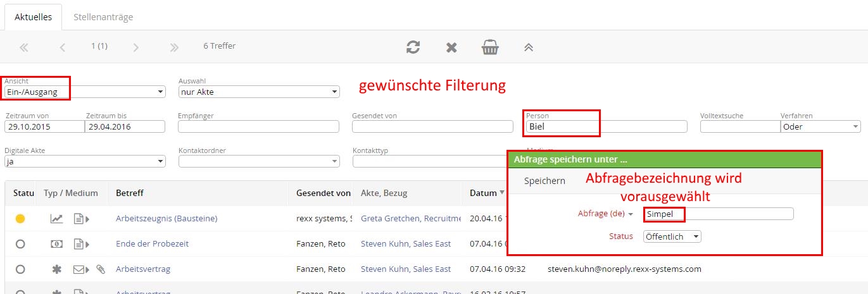
Task: Open Ende der Probezeit entry
Action: click(152, 244)
